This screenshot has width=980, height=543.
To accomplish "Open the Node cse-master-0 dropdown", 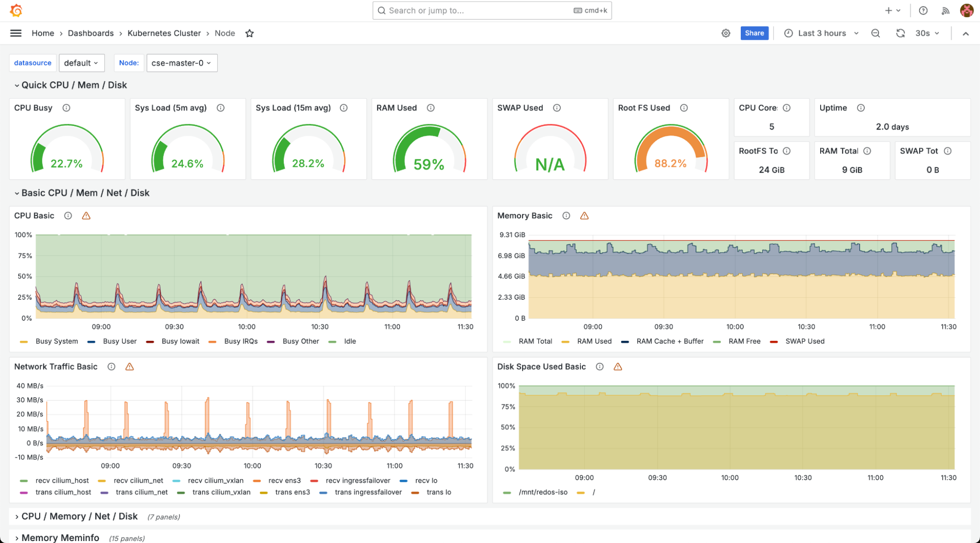I will (x=181, y=63).
